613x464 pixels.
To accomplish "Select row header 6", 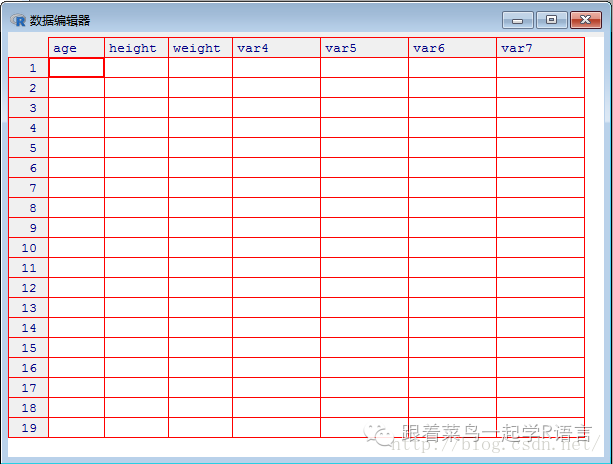I will [29, 168].
